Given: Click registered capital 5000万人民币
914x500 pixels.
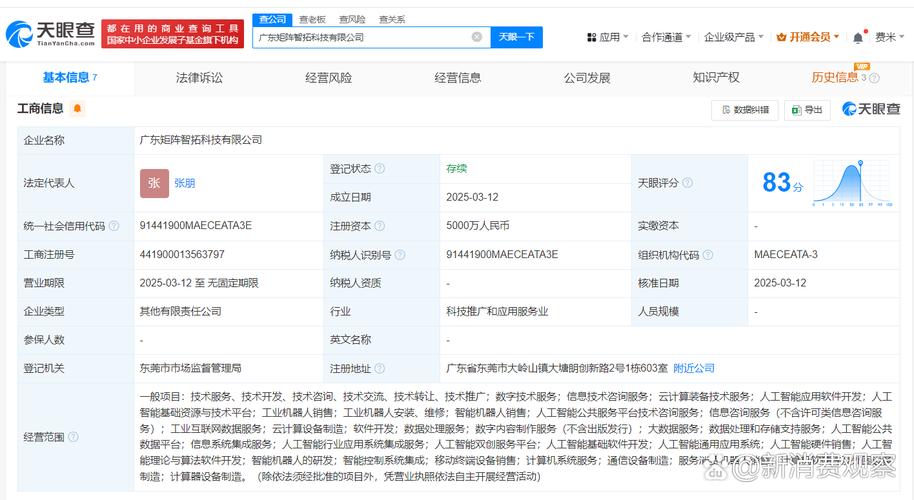Looking at the screenshot, I should [x=477, y=226].
